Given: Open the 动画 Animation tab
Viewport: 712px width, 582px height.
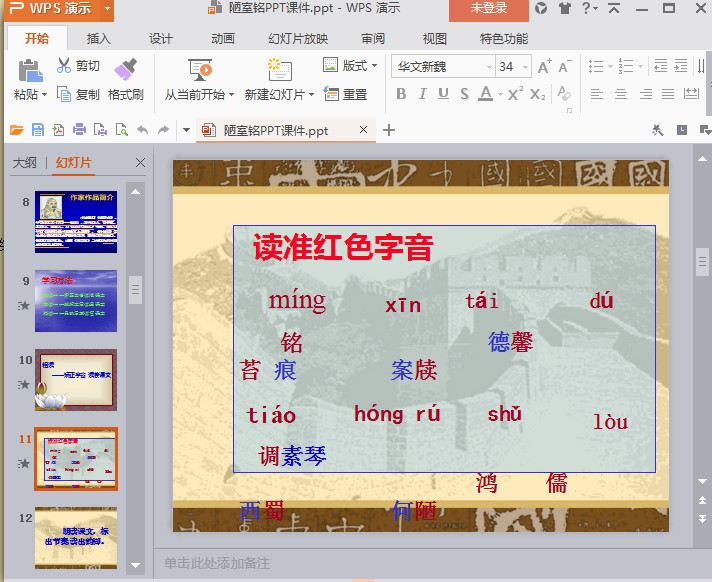Looking at the screenshot, I should point(222,39).
